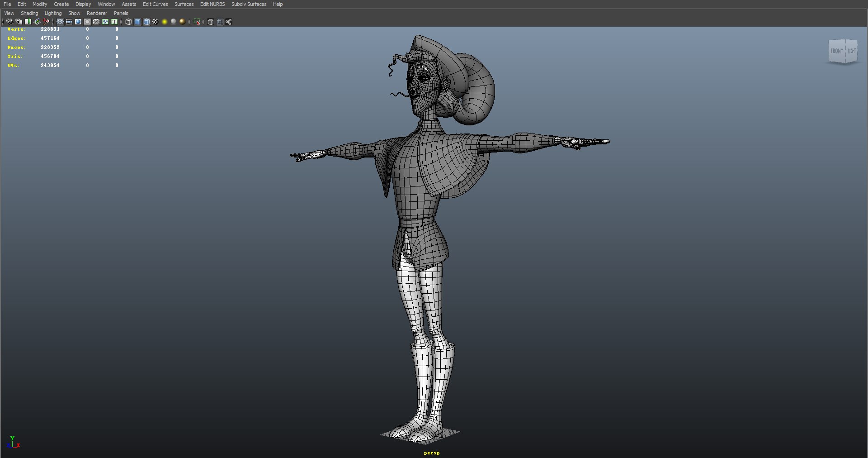Click the High Quality gold sphere icon

point(182,22)
